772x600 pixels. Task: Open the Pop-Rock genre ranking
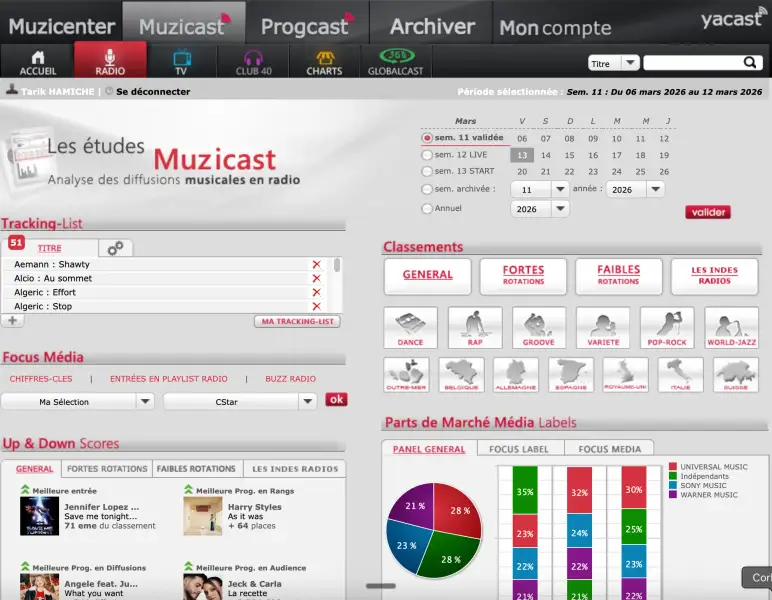(667, 328)
